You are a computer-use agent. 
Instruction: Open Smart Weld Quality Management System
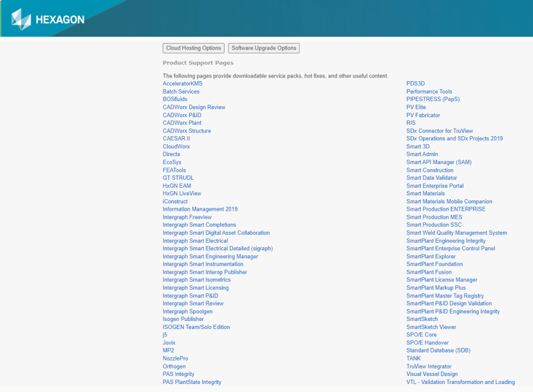[x=457, y=233]
